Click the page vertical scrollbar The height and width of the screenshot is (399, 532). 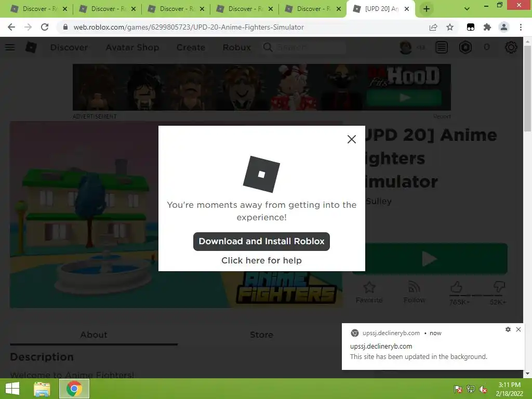tap(527, 89)
